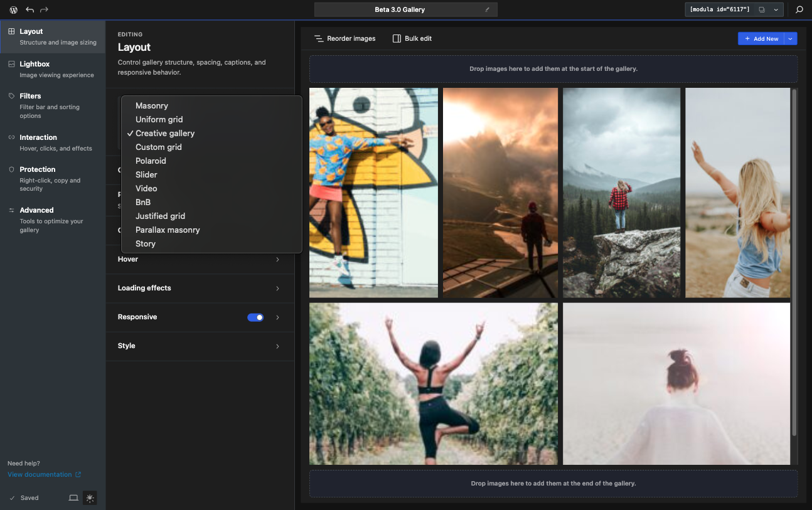Open the View documentation link
Image resolution: width=812 pixels, height=510 pixels.
[44, 475]
